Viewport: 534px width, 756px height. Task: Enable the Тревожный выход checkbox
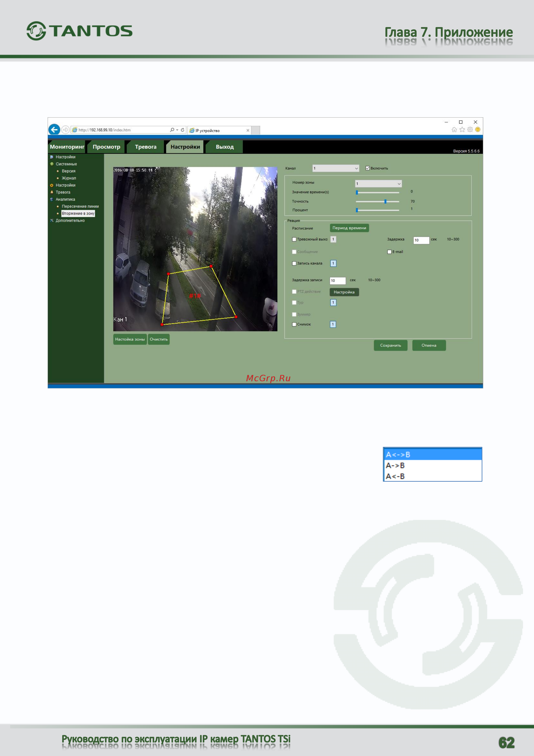[294, 239]
